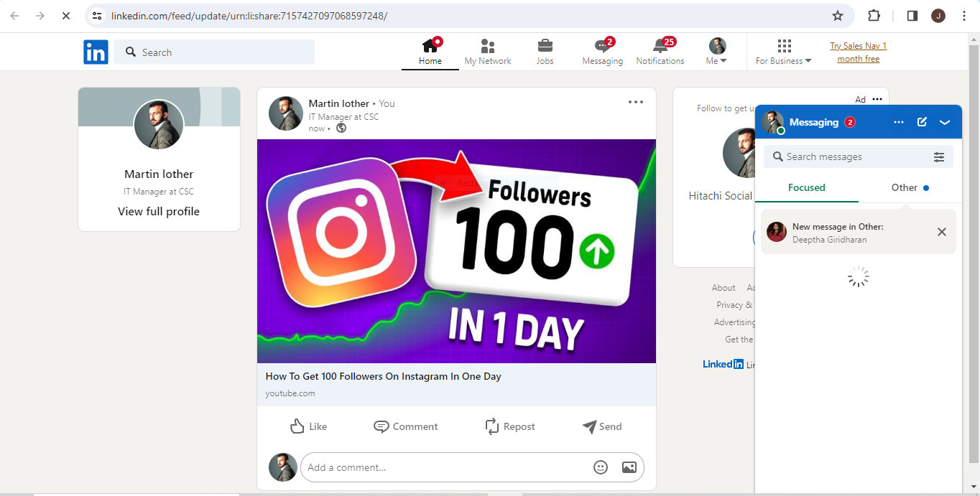Focus the LinkedIn Search field
The image size is (980, 496).
pyautogui.click(x=214, y=52)
